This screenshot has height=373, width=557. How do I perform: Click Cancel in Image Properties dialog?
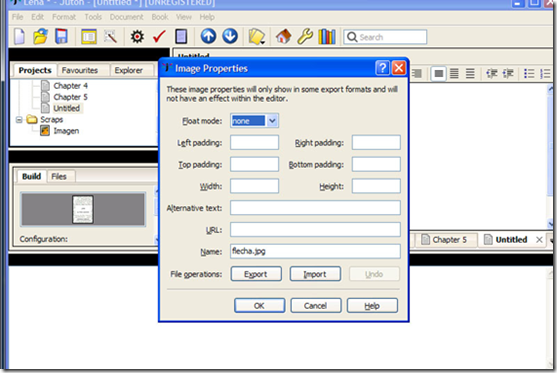(315, 306)
